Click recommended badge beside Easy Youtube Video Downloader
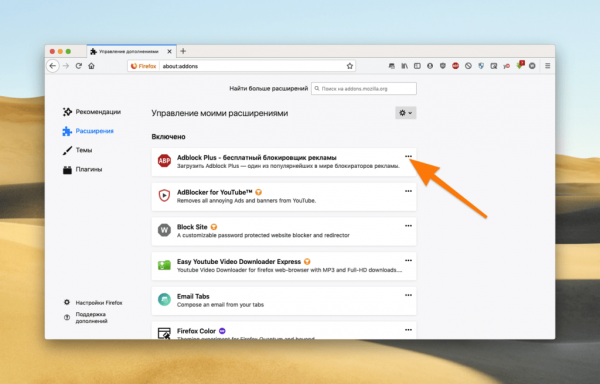 point(307,262)
